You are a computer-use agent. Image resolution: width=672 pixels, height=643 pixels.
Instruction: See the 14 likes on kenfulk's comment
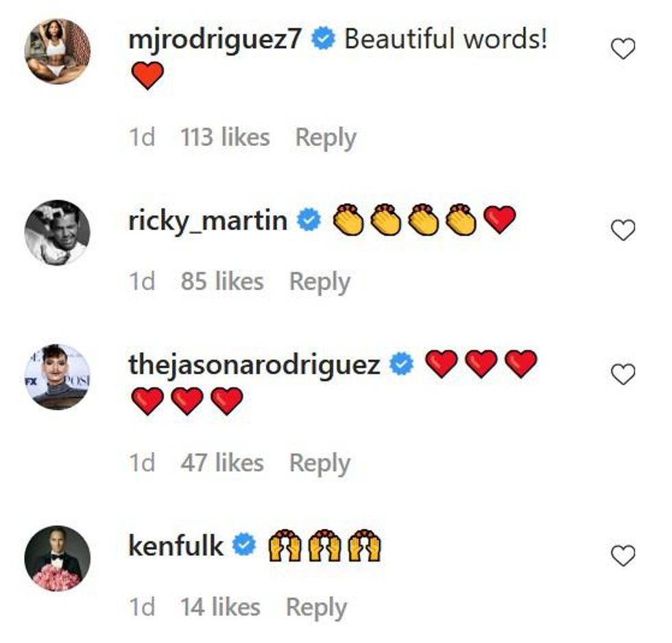pos(220,607)
